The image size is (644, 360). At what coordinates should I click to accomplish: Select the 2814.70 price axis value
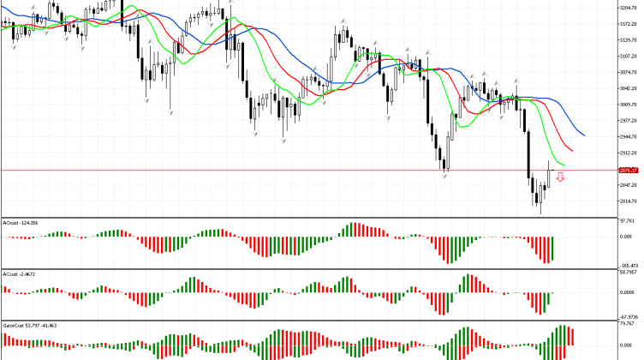click(629, 201)
